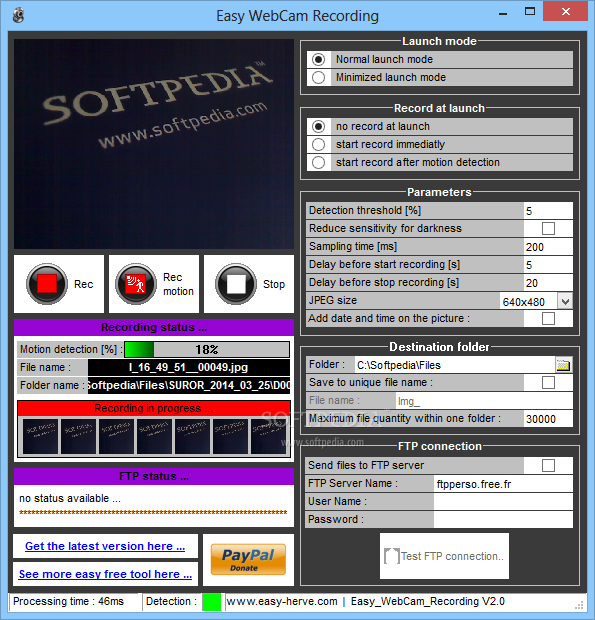Click the recorded file name I_16_49_51__00049.jpg
Viewport: 595px width, 620px height.
tap(189, 367)
